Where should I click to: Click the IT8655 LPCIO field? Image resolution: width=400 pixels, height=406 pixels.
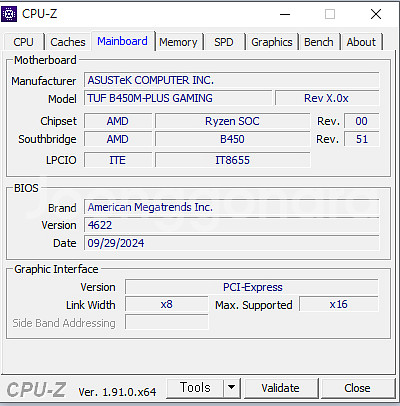coord(232,160)
